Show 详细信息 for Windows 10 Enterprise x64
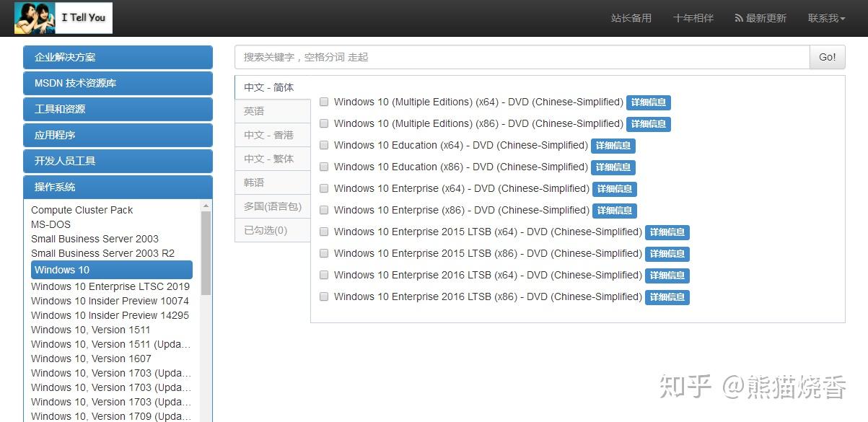The height and width of the screenshot is (422, 868). click(615, 189)
